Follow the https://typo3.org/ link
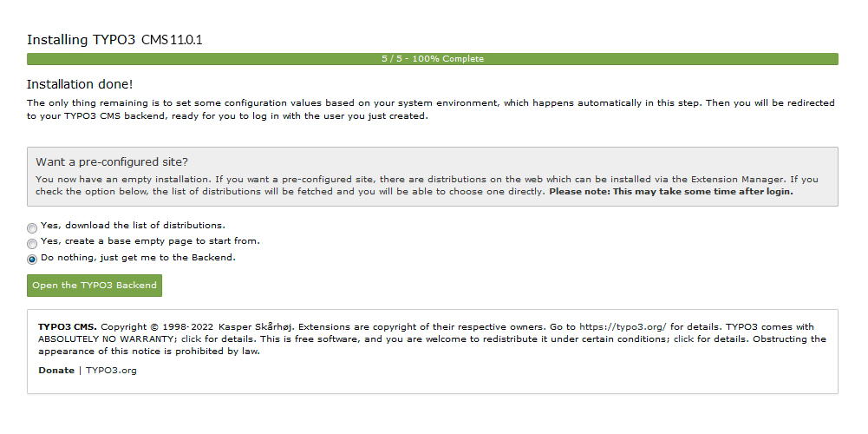868x434 pixels. (x=623, y=327)
